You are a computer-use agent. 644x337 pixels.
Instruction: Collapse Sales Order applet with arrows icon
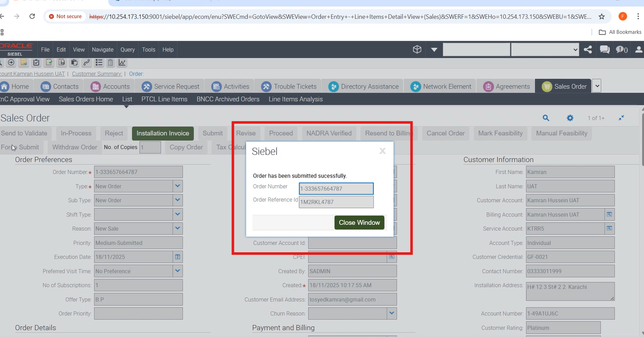(x=621, y=118)
